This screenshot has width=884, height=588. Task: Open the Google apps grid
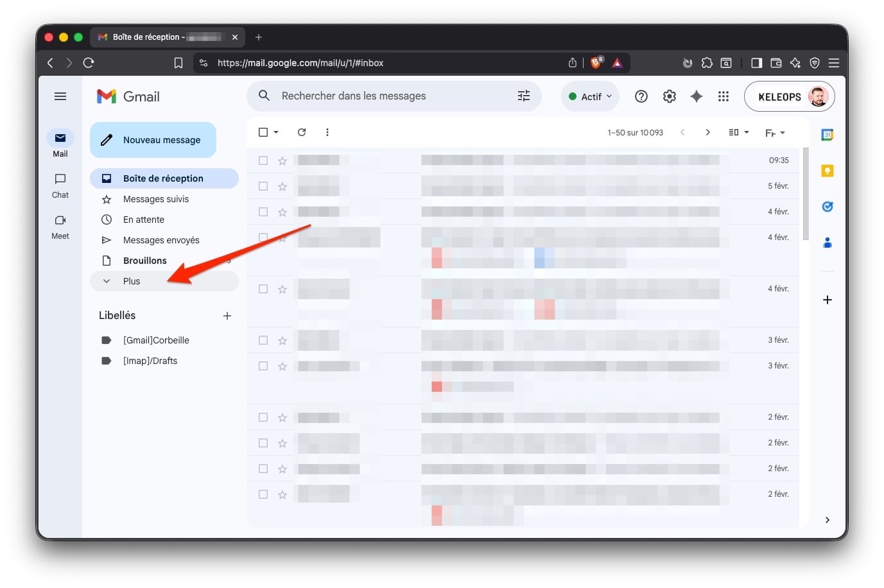click(723, 96)
